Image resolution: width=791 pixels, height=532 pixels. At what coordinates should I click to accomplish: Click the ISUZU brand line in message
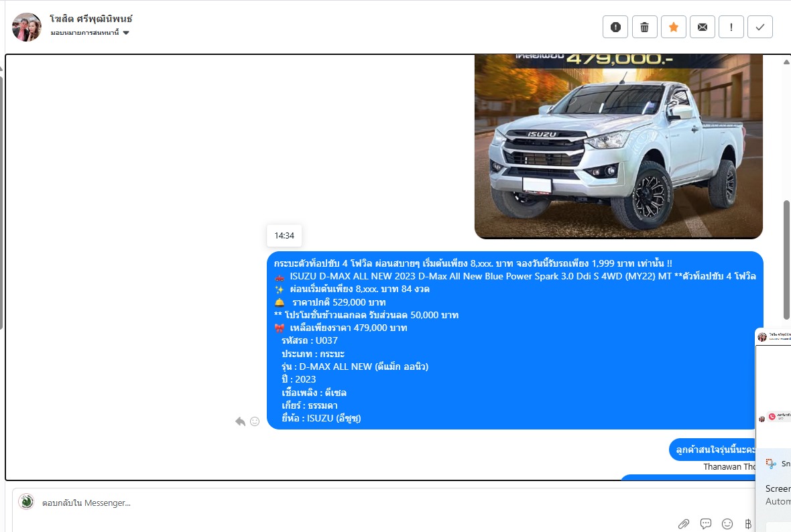coord(321,418)
